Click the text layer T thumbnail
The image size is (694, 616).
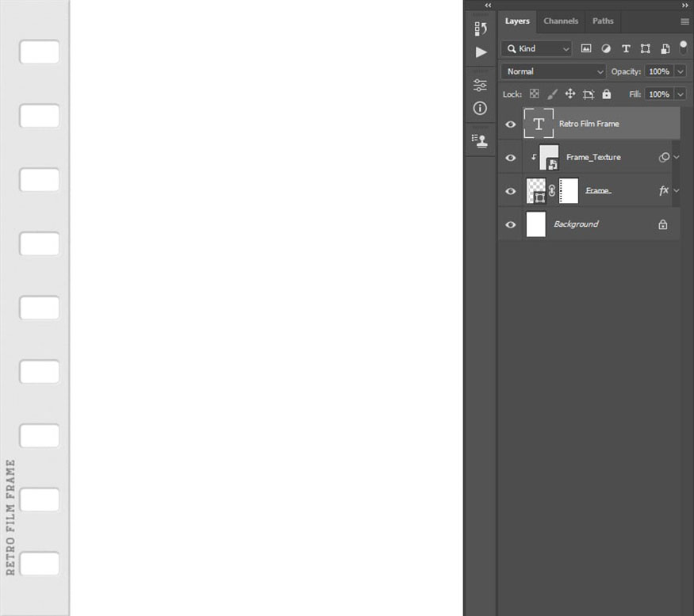tap(539, 124)
